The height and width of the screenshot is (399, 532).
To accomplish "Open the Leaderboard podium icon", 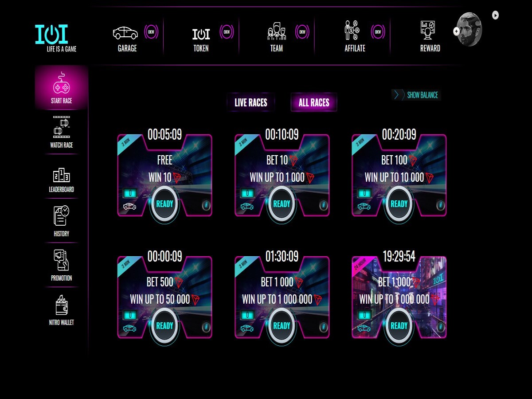I will (62, 176).
